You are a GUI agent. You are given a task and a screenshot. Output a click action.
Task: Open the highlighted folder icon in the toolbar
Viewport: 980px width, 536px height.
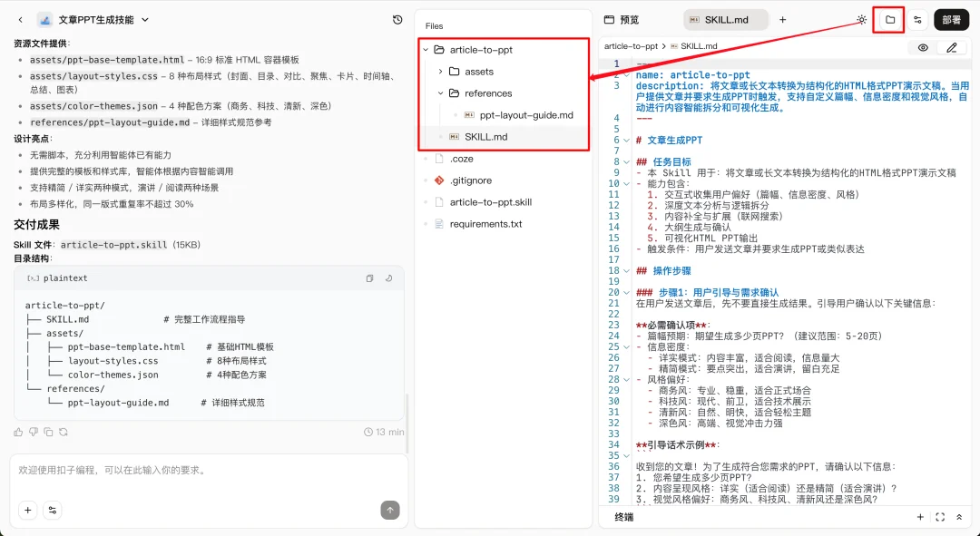tap(891, 19)
